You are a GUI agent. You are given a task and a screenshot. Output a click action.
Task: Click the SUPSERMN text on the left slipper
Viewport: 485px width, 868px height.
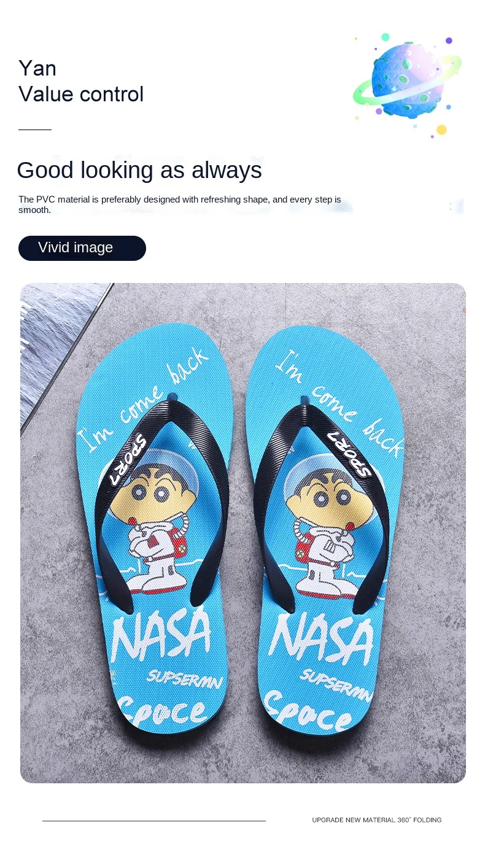185,679
